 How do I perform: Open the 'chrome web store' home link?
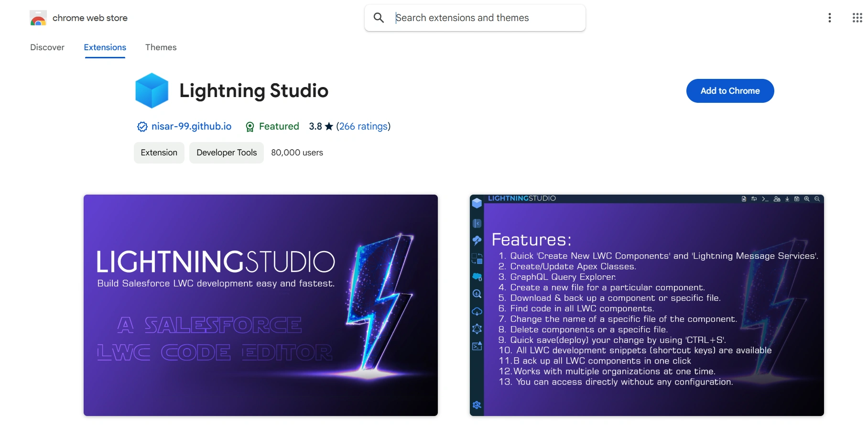tap(90, 18)
